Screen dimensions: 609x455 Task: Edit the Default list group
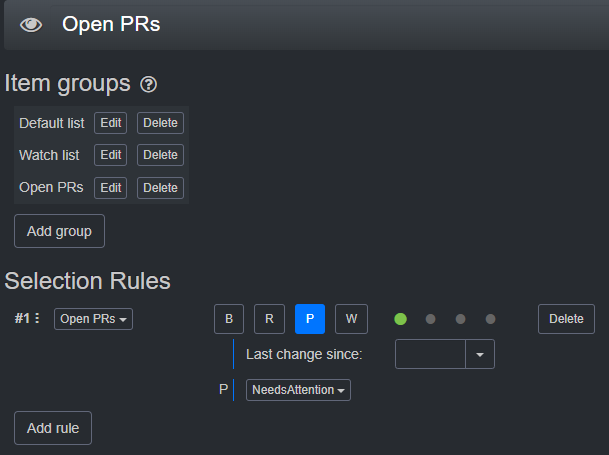click(x=110, y=123)
